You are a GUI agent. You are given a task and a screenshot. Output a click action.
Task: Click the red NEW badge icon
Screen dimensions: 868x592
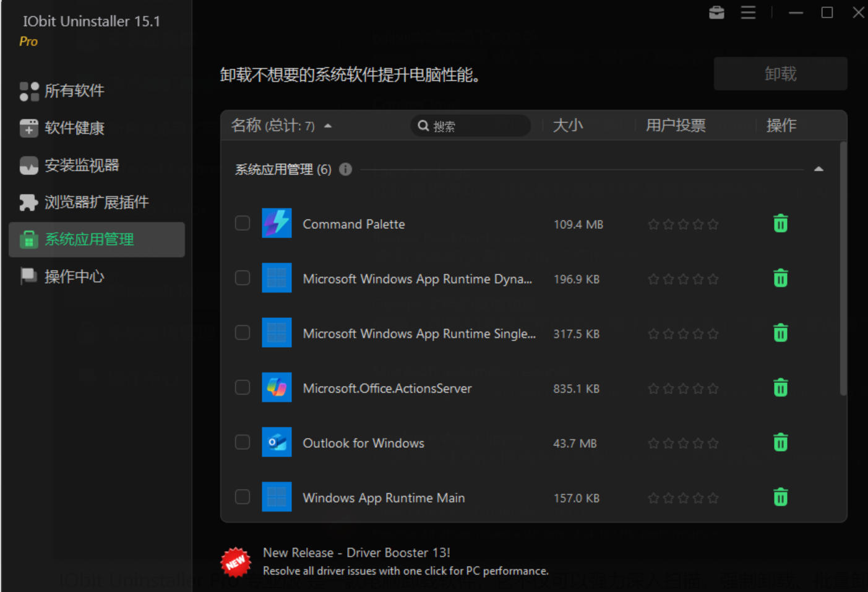pyautogui.click(x=236, y=562)
